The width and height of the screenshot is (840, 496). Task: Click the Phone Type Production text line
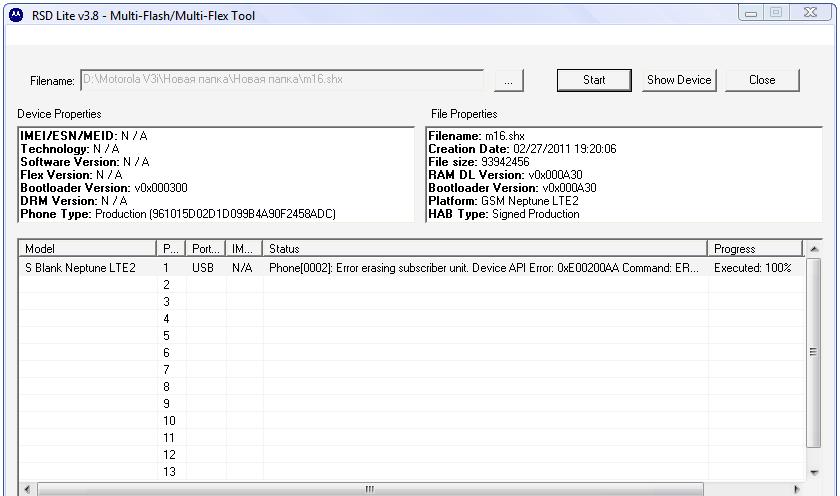178,214
